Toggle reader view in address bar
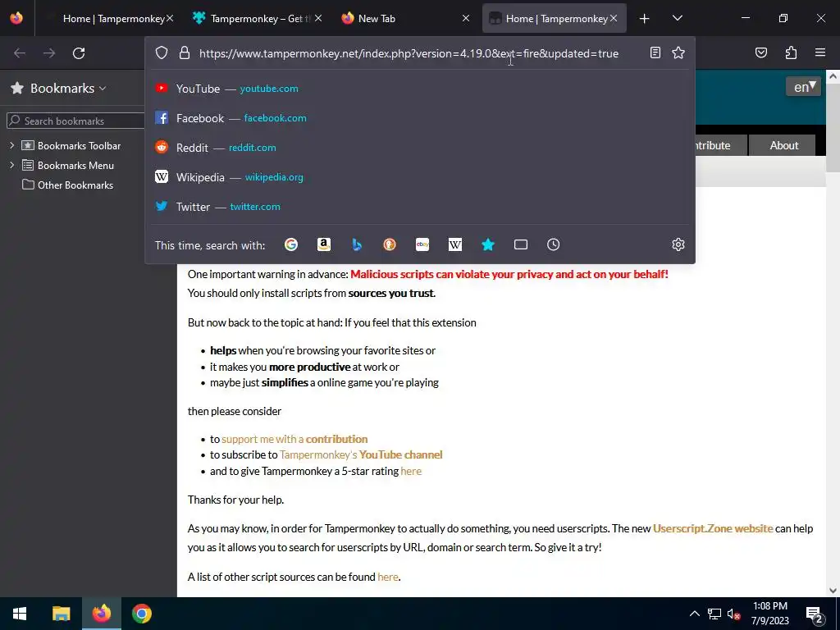The width and height of the screenshot is (840, 630). coord(655,52)
